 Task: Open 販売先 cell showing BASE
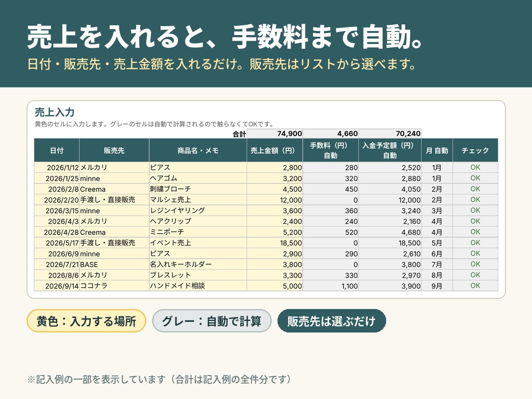pos(114,264)
